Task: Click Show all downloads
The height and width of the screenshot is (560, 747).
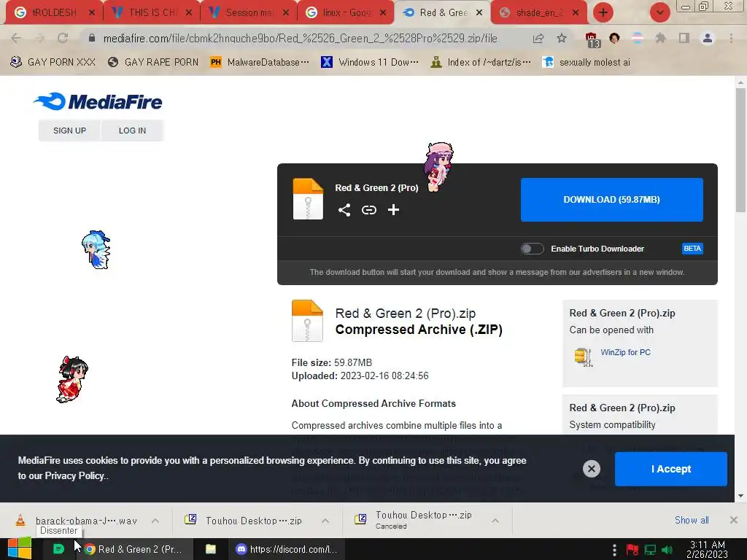Action: pyautogui.click(x=692, y=520)
